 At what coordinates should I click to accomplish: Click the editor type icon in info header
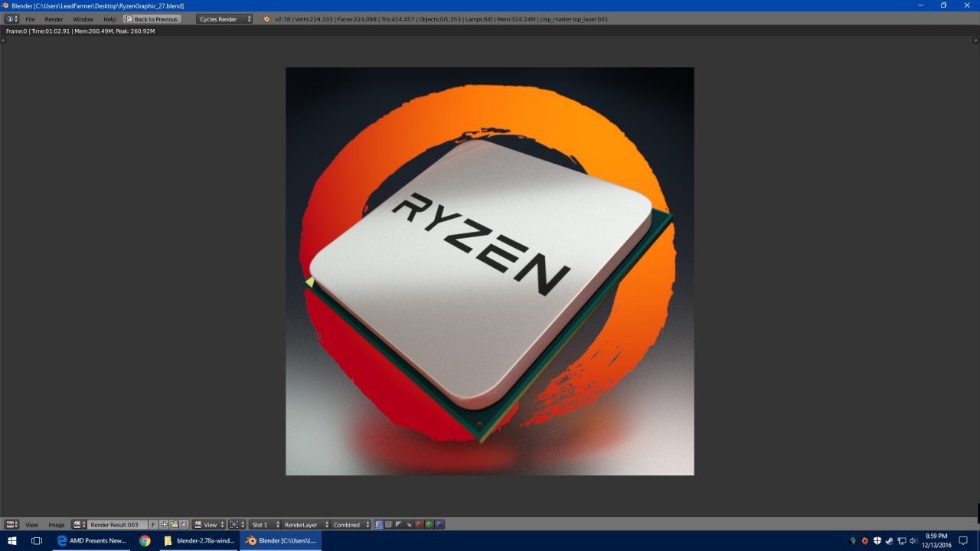point(11,19)
